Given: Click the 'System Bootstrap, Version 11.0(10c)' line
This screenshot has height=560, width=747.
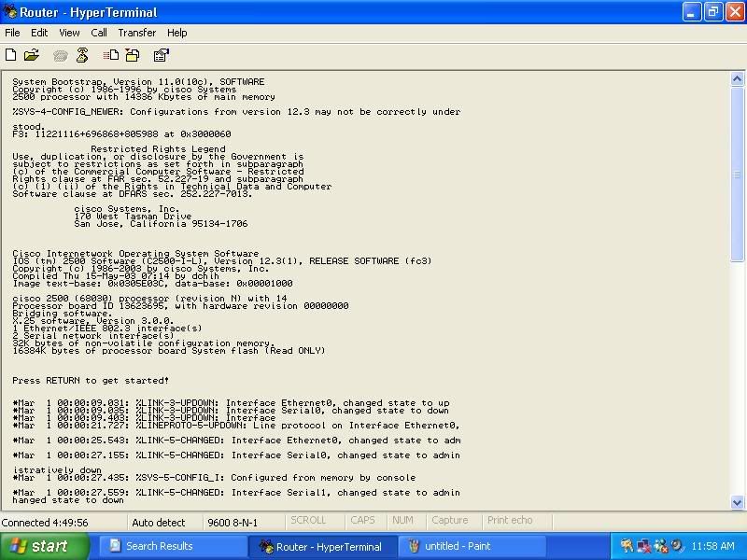Looking at the screenshot, I should 138,81.
